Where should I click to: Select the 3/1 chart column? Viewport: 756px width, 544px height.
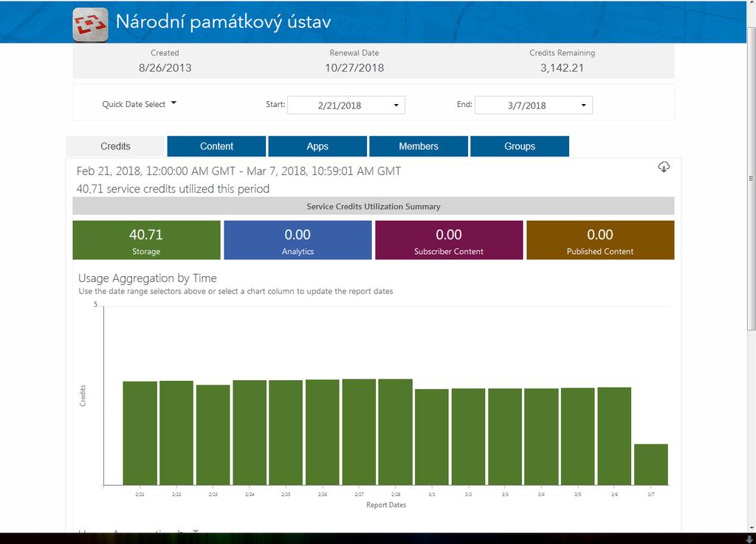tap(432, 437)
